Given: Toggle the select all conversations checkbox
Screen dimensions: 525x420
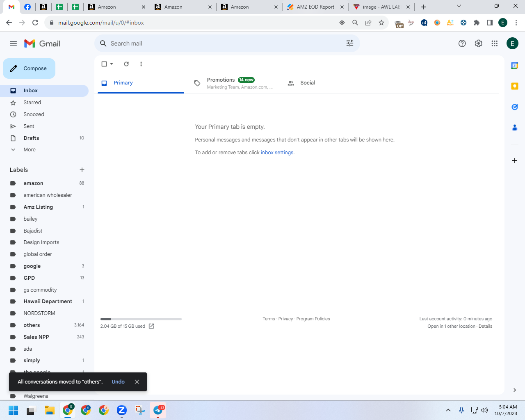Looking at the screenshot, I should (x=104, y=64).
